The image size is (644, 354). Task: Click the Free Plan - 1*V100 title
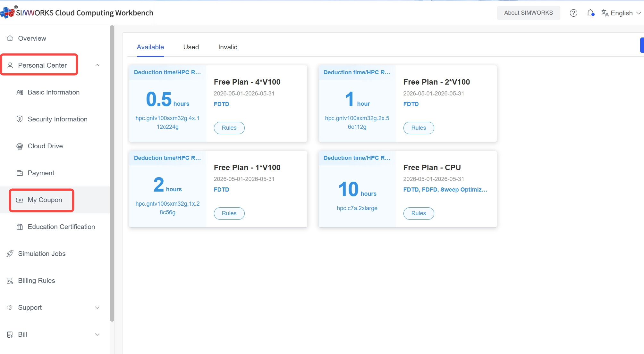(247, 168)
